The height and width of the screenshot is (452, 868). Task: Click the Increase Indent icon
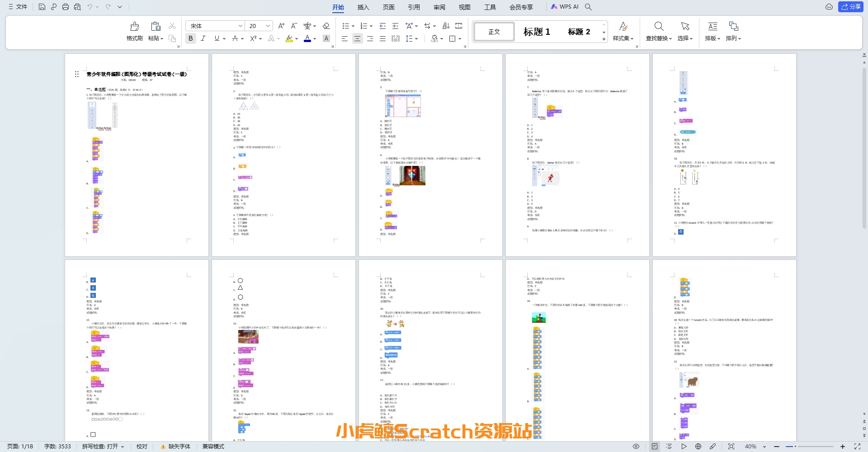(395, 26)
